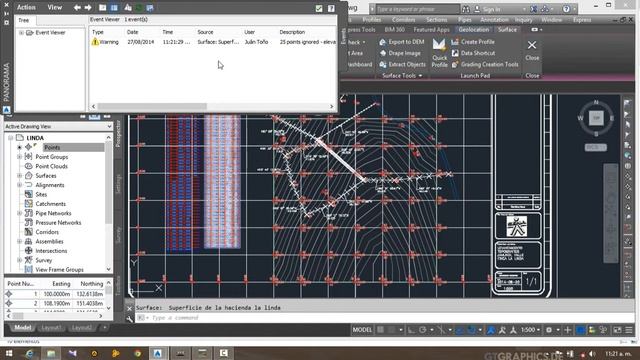Click the Points node icon in Toolspace
Screen dimensions: 640x360
(28, 147)
